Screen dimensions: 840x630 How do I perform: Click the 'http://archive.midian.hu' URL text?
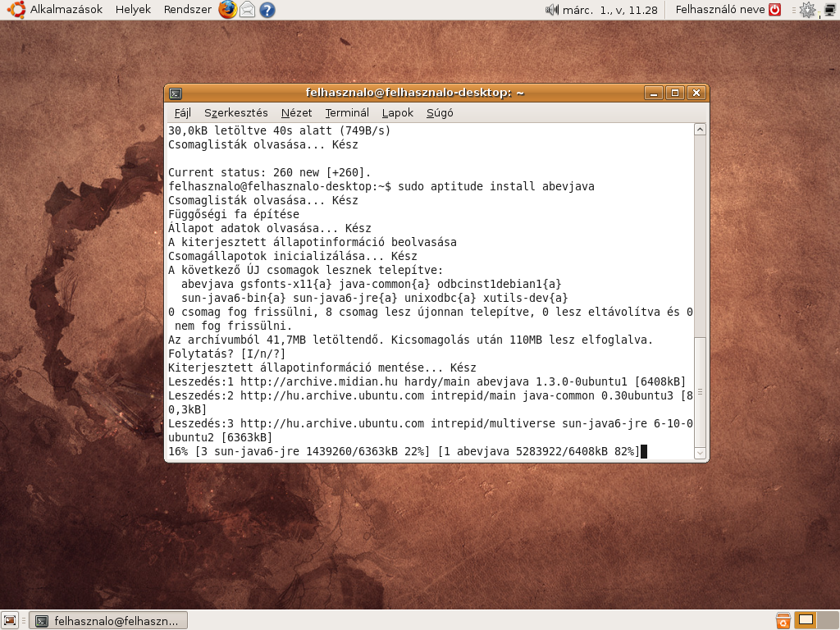(x=319, y=381)
